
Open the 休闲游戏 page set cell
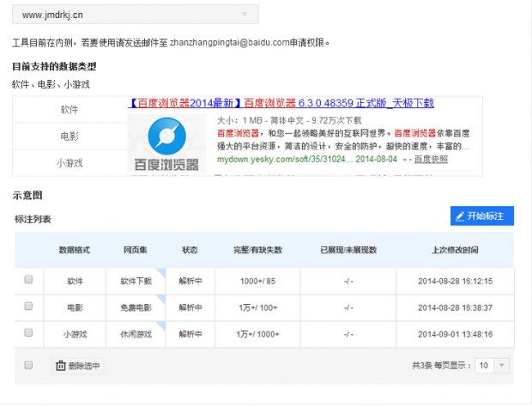(136, 334)
